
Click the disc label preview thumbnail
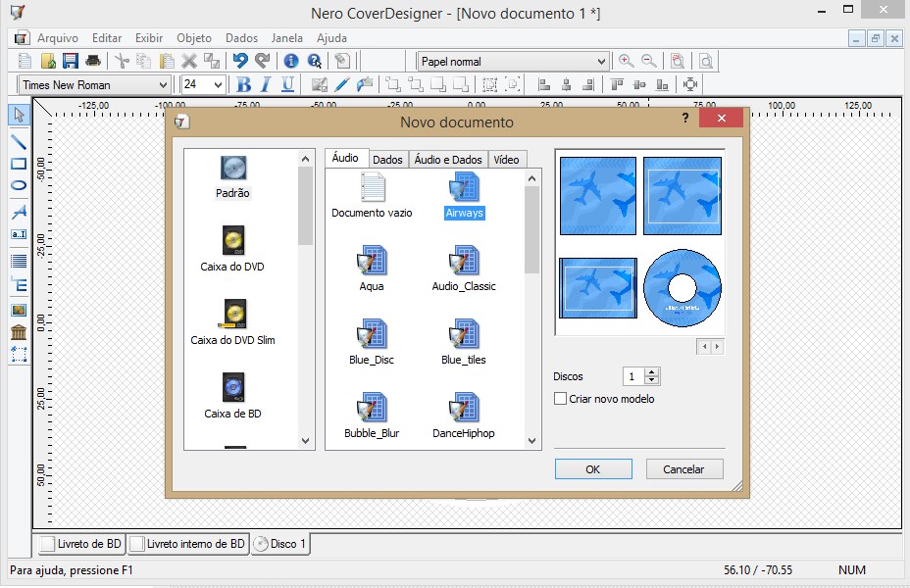[682, 288]
